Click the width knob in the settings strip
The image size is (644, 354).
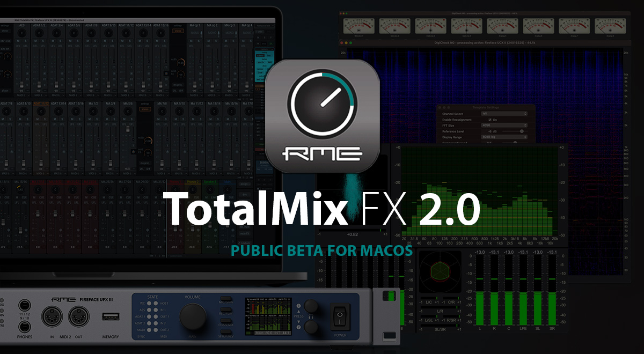[181, 62]
